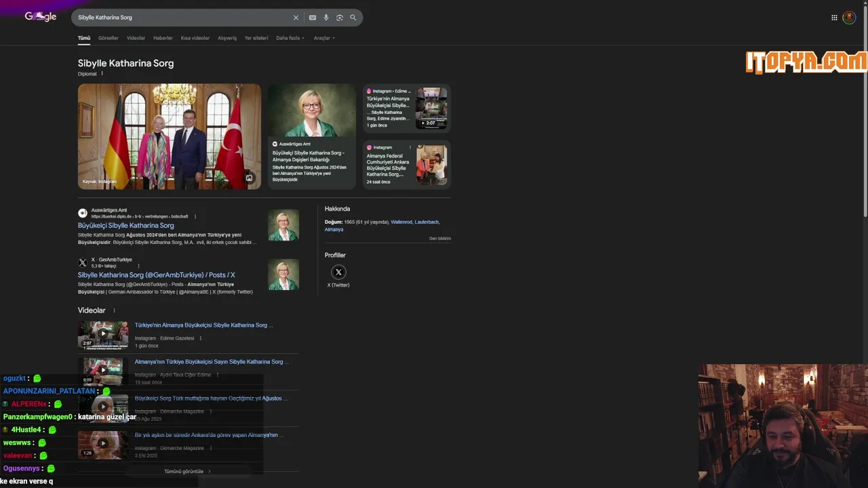Open portrait thumbnail beside X result
Image resolution: width=868 pixels, height=488 pixels.
(283, 275)
